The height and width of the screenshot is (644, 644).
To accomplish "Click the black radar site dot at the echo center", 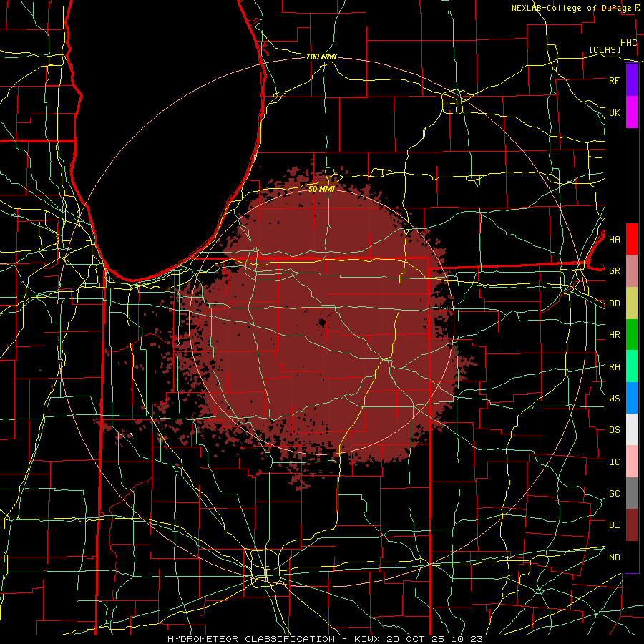I will pyautogui.click(x=322, y=322).
